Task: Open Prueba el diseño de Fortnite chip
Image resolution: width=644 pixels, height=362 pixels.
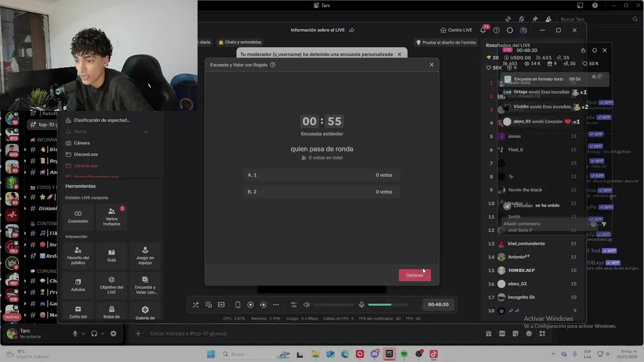Action: coord(446,43)
